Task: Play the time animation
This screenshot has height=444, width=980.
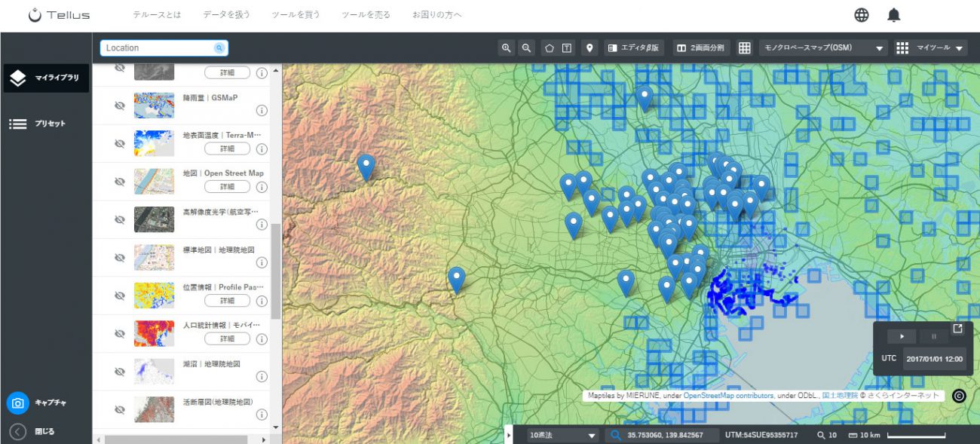Action: [902, 336]
